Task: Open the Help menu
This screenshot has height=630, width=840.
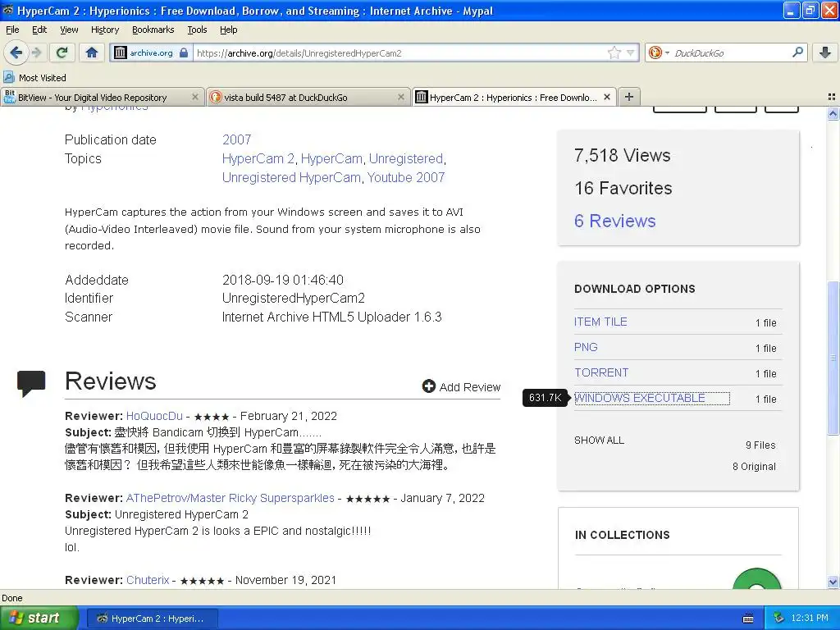Action: pyautogui.click(x=229, y=30)
